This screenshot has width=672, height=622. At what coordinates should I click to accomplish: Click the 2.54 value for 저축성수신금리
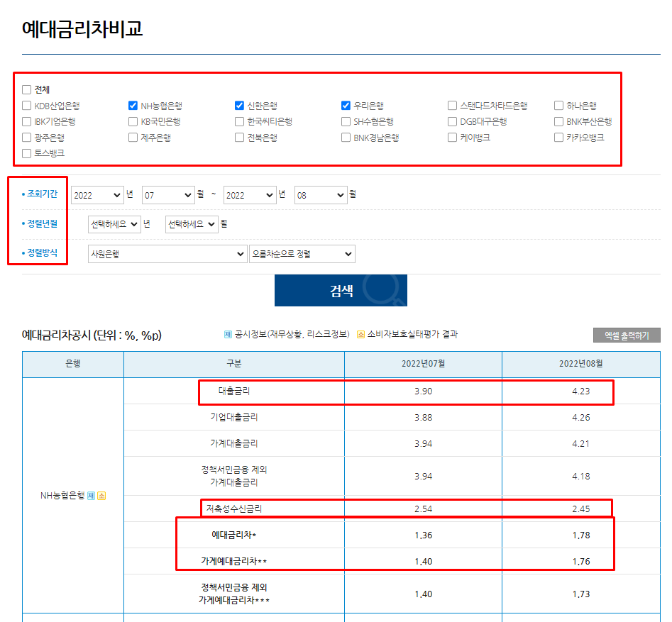pyautogui.click(x=423, y=509)
